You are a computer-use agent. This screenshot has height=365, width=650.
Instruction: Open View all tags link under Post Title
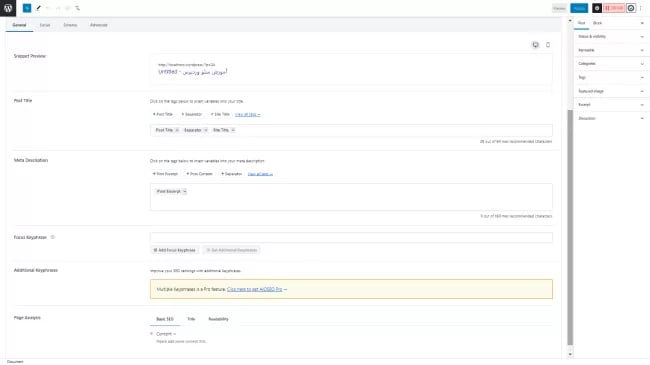(247, 114)
